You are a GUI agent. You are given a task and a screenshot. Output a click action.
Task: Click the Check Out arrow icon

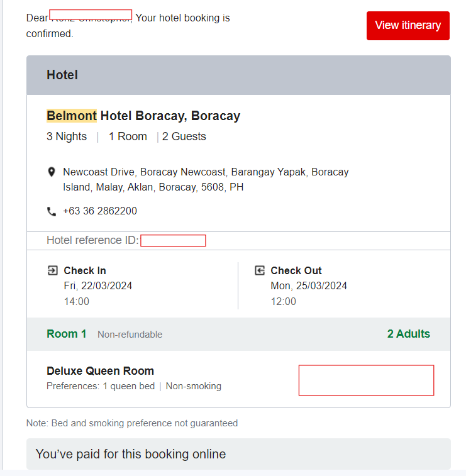pyautogui.click(x=259, y=270)
